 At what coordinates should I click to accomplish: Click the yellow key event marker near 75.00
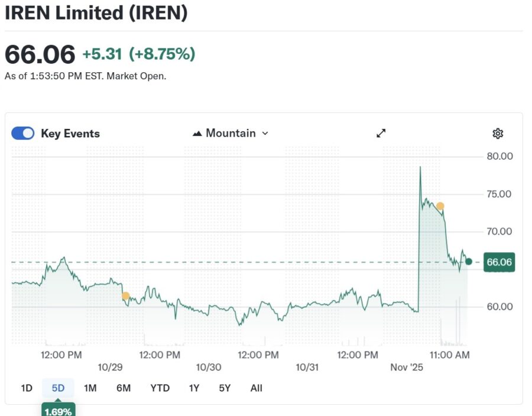pyautogui.click(x=440, y=206)
